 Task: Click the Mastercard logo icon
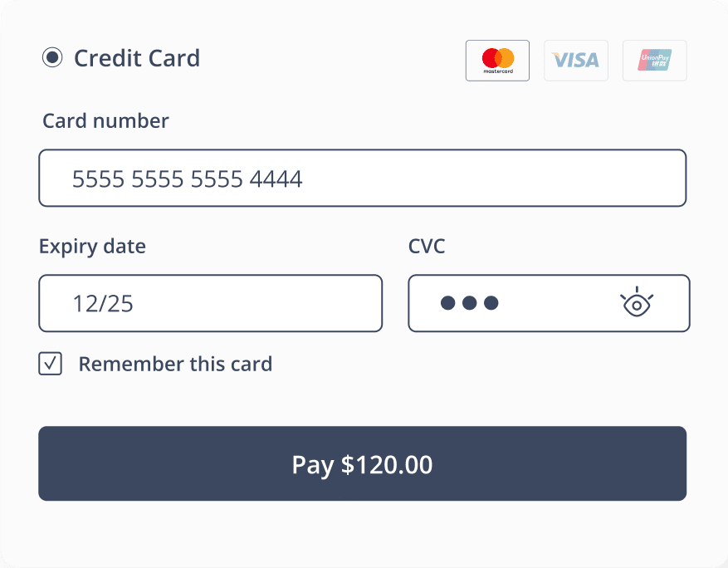point(497,61)
